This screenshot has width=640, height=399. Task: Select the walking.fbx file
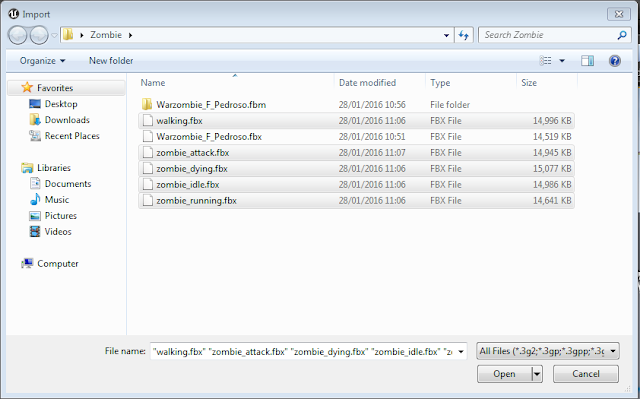tap(356, 120)
